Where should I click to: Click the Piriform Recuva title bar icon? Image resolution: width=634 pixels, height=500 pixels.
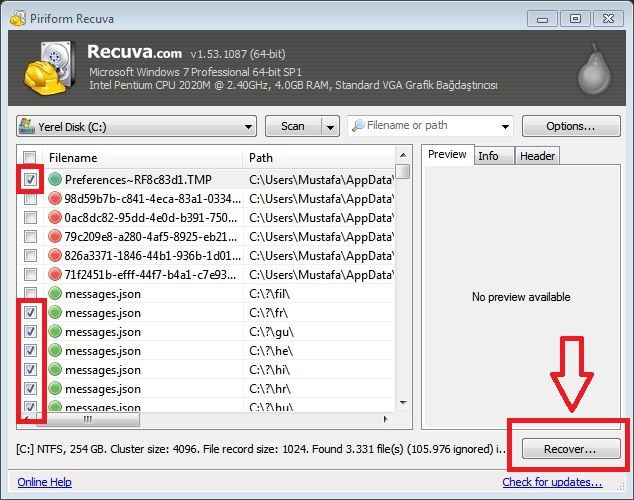tap(17, 18)
